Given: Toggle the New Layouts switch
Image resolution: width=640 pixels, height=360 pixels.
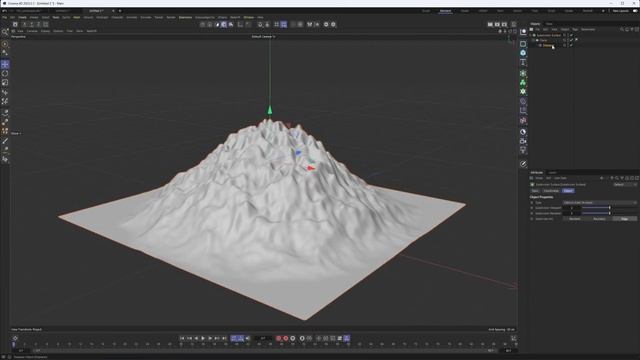Looking at the screenshot, I should pyautogui.click(x=634, y=11).
